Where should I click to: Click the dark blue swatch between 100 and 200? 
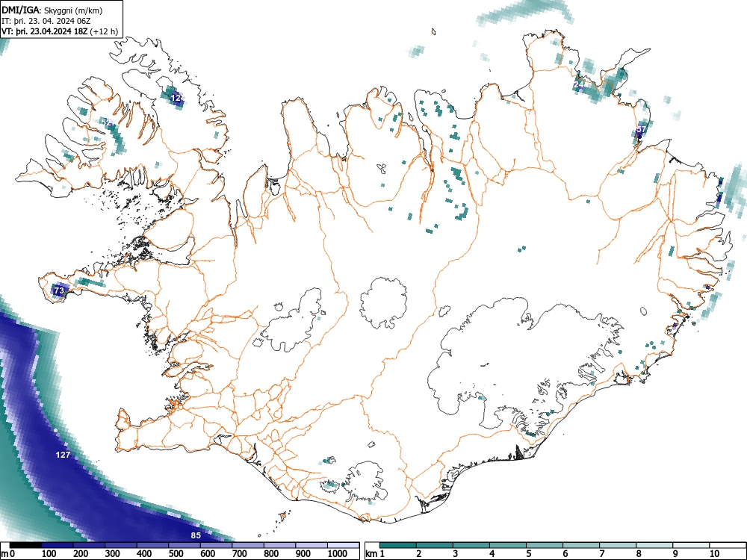58,545
